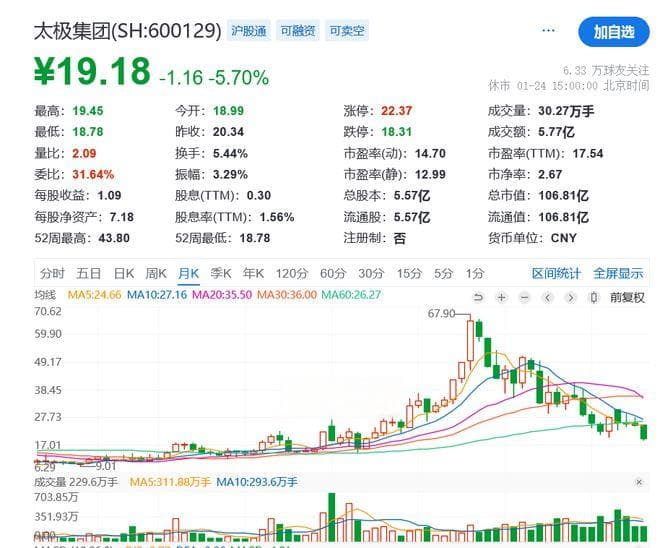Click the 可卖空 tag

pyautogui.click(x=347, y=31)
